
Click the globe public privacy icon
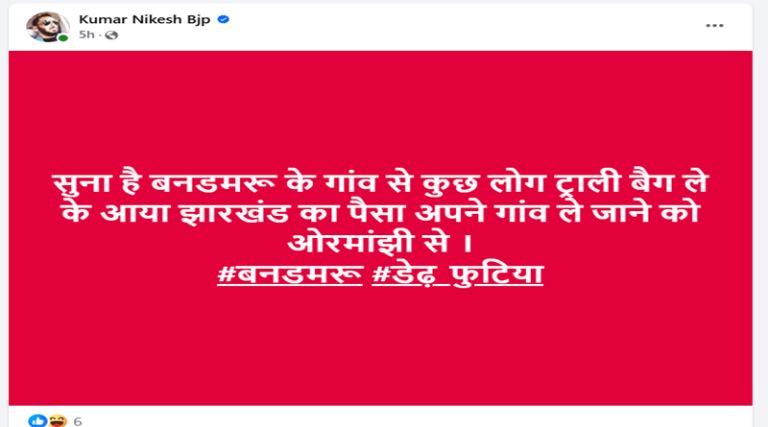tap(112, 35)
